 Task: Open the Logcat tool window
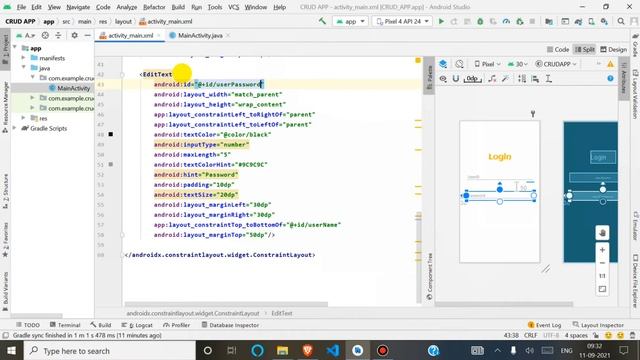pyautogui.click(x=137, y=325)
